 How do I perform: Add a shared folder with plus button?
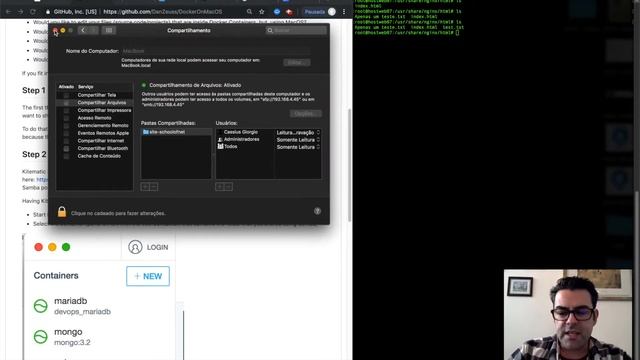click(x=145, y=187)
